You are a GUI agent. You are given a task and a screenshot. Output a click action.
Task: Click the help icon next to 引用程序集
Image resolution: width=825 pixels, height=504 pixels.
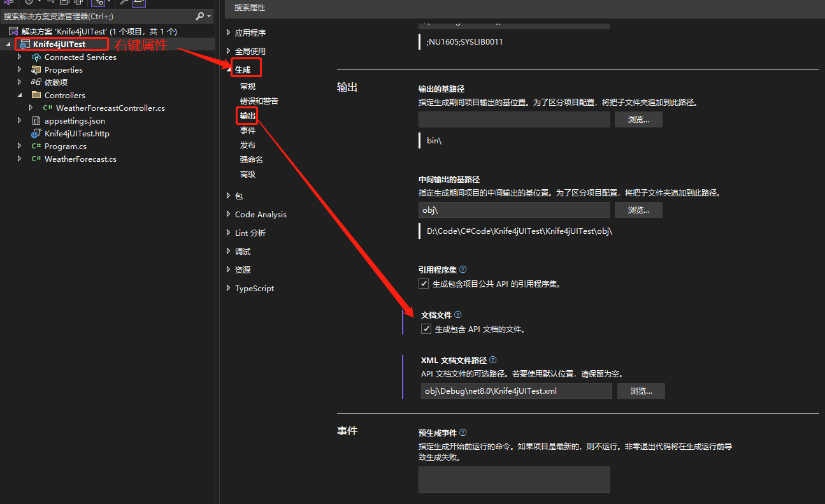pyautogui.click(x=463, y=270)
